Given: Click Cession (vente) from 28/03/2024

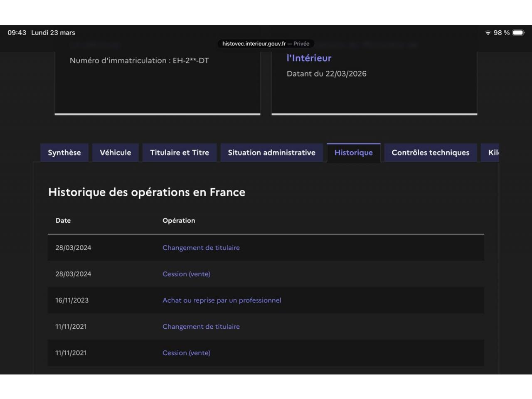Looking at the screenshot, I should click(186, 274).
